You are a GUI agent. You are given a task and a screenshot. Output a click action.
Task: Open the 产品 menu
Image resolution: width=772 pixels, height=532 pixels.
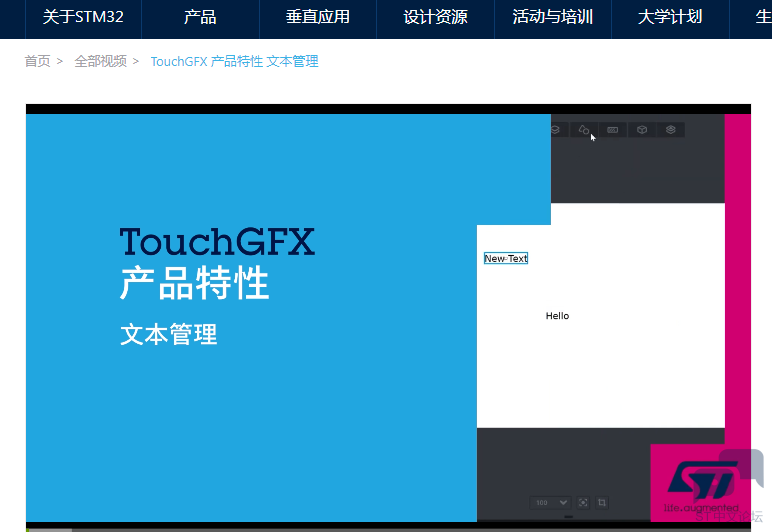point(200,17)
